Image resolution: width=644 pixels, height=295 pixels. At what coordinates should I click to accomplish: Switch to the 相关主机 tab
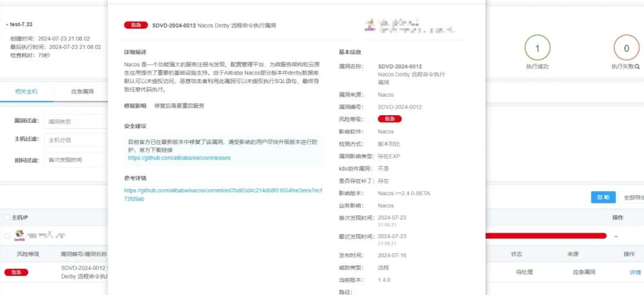tap(26, 91)
